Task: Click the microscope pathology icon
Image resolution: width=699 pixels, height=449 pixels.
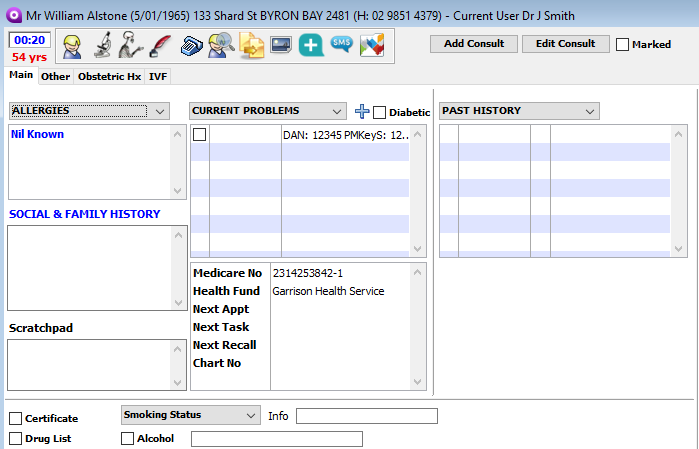Action: (102, 46)
